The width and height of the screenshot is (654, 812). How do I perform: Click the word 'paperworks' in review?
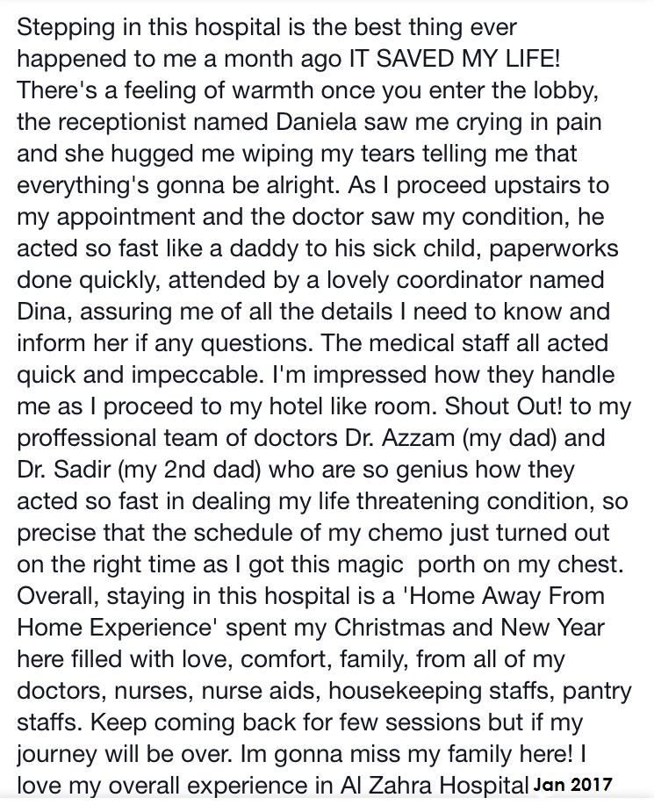click(x=554, y=248)
